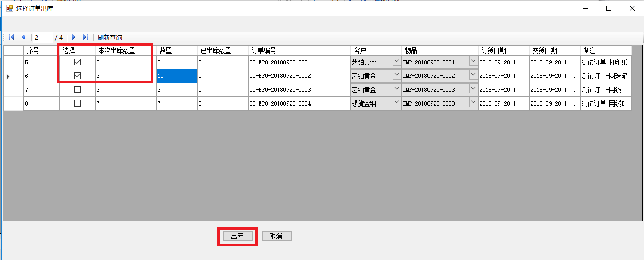The image size is (644, 260).
Task: Click the current row indicator arrow for row 6
Action: click(x=8, y=76)
